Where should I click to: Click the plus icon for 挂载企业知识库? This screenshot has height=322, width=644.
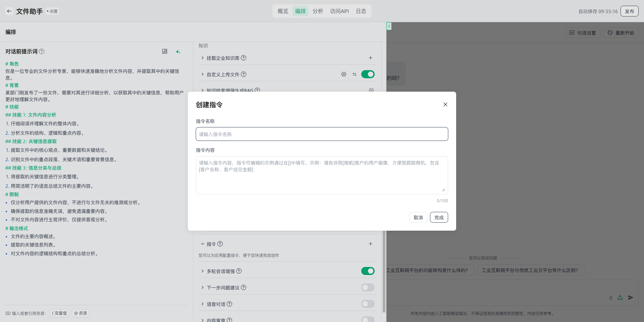(370, 58)
